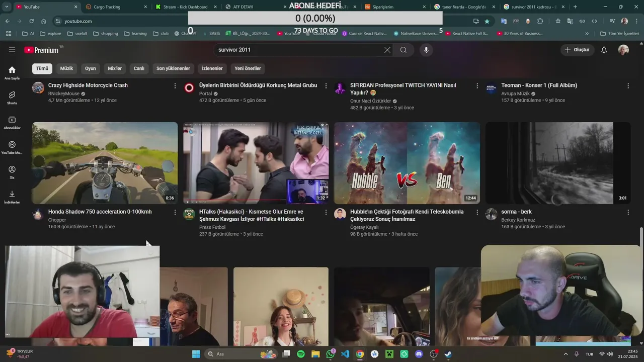Open Chrome extensions puzzle icon
The height and width of the screenshot is (362, 644).
pos(540,21)
